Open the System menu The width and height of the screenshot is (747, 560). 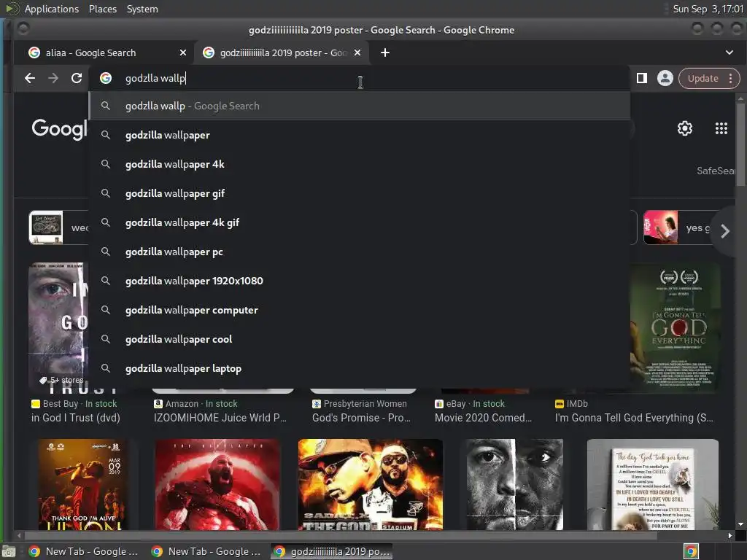tap(142, 9)
